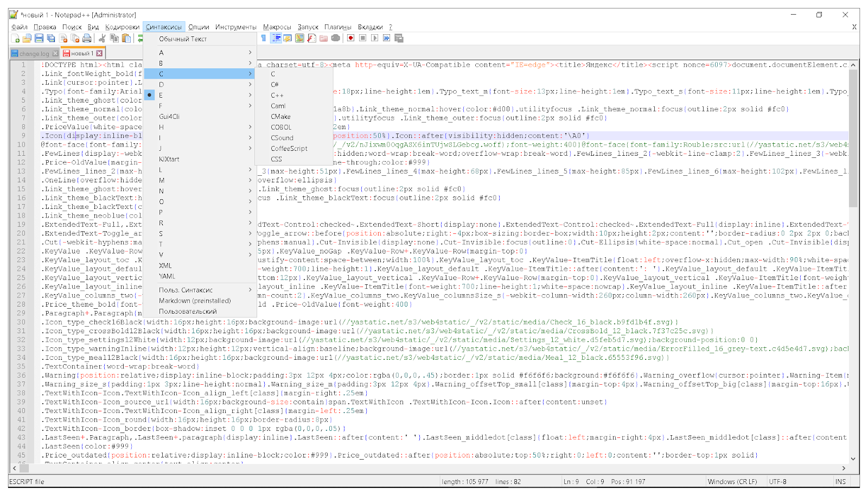Toggle the indent guide toolbar icon

pos(276,38)
